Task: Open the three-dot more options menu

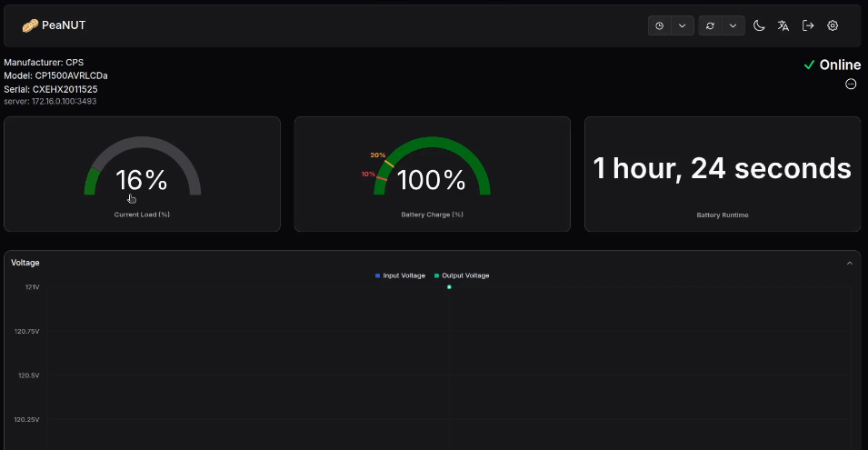Action: [x=851, y=84]
